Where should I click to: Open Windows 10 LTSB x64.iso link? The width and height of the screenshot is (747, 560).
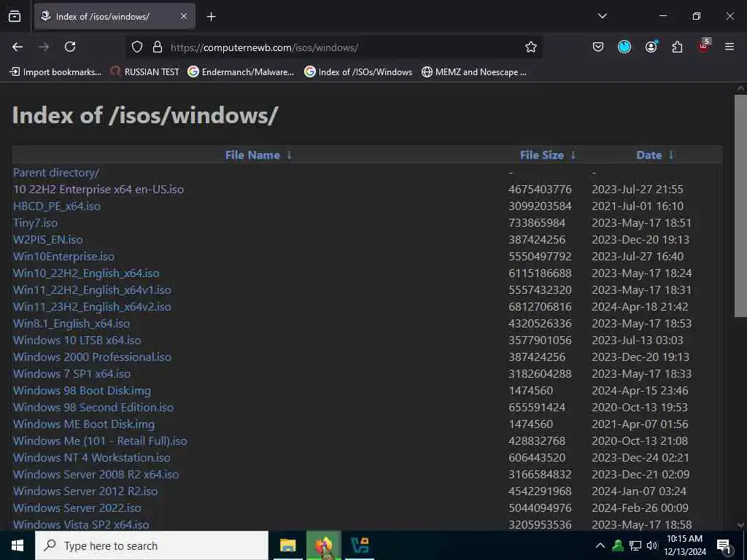[x=77, y=340]
